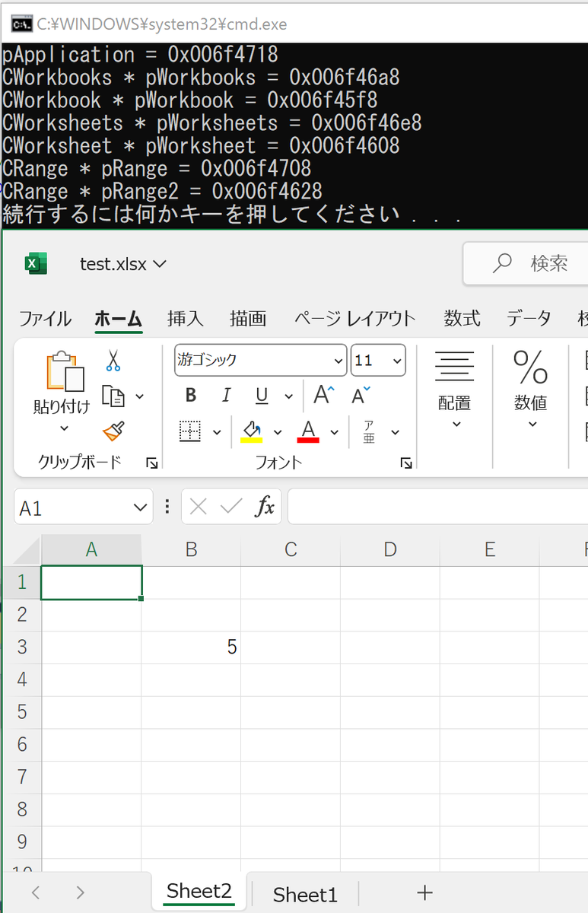Screen dimensions: 588x913
Task: Click the Copy icon
Action: pyautogui.click(x=113, y=396)
